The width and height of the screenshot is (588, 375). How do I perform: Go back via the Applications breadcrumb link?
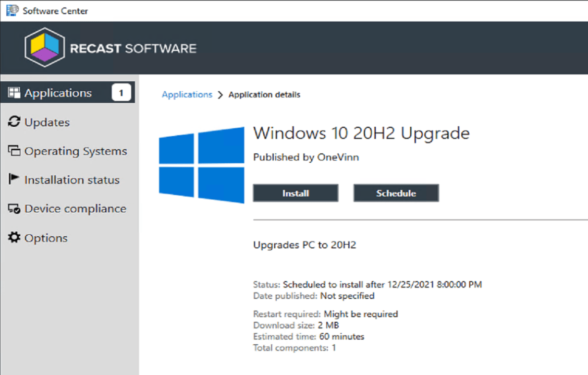pyautogui.click(x=187, y=94)
